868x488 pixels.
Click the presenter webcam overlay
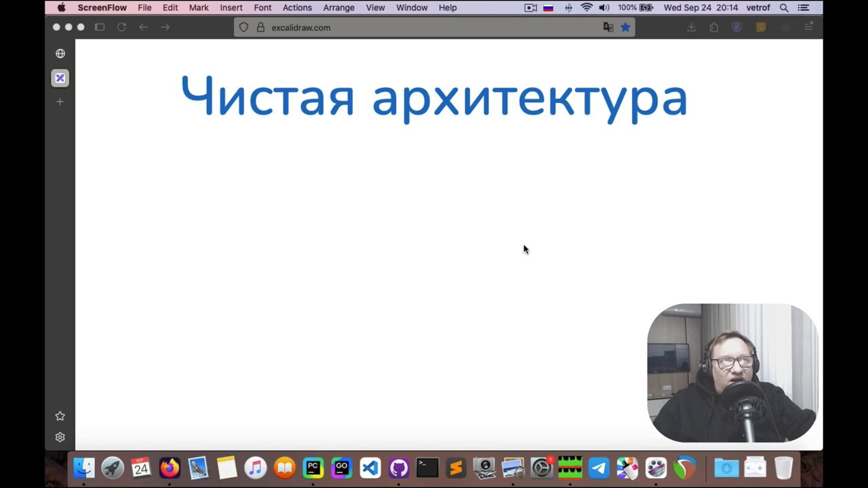point(732,373)
